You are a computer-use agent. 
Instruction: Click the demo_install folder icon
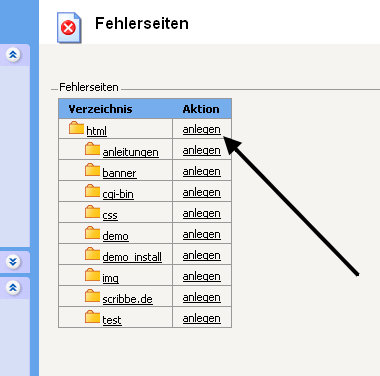[92, 254]
